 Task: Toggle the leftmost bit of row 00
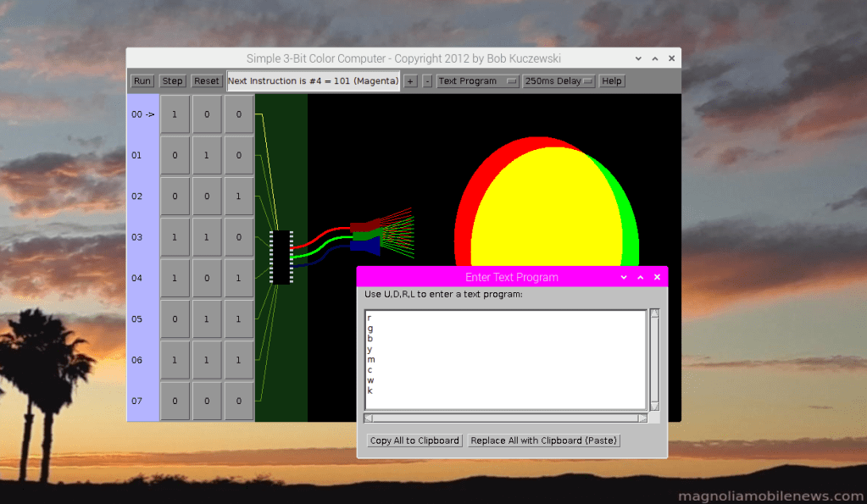(x=175, y=114)
